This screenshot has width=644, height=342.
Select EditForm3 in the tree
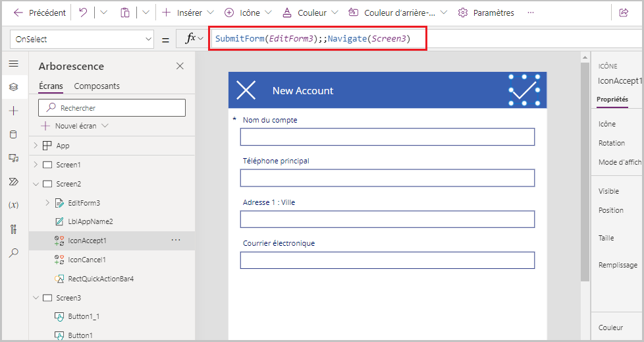pyautogui.click(x=84, y=203)
